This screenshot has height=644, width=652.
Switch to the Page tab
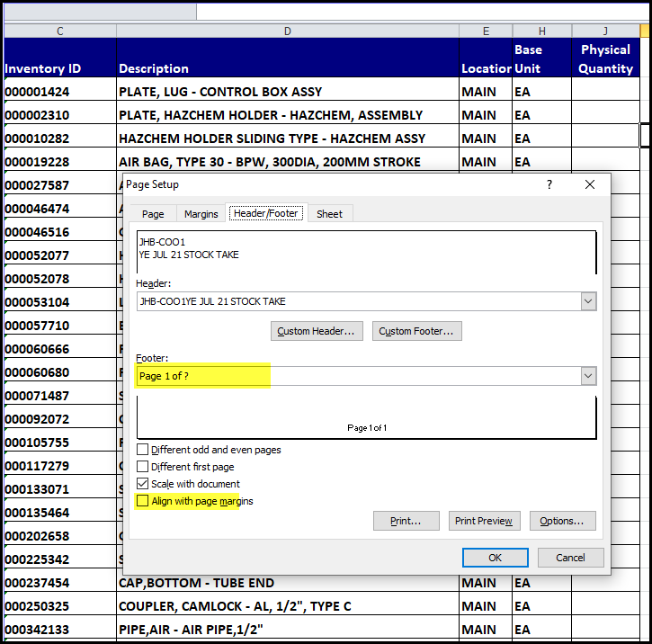(x=153, y=214)
